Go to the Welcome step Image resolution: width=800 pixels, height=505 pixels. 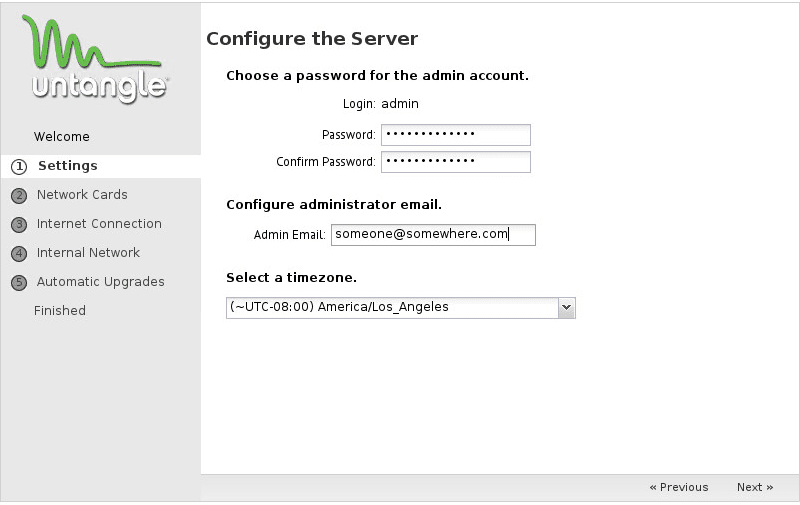point(62,137)
